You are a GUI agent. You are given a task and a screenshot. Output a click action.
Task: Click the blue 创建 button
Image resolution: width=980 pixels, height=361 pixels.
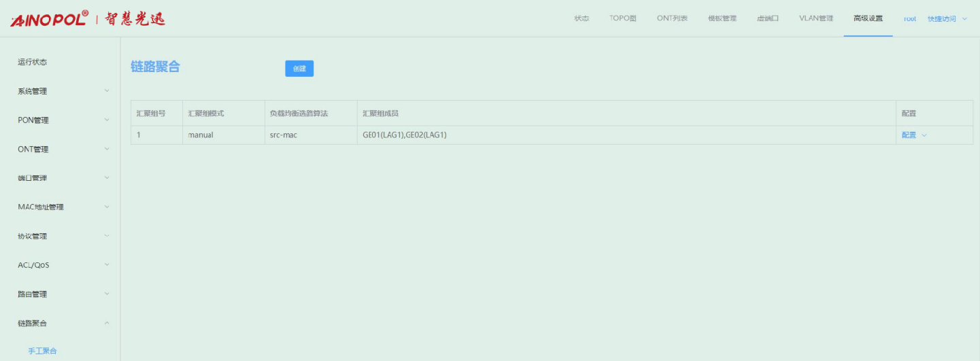pyautogui.click(x=299, y=68)
